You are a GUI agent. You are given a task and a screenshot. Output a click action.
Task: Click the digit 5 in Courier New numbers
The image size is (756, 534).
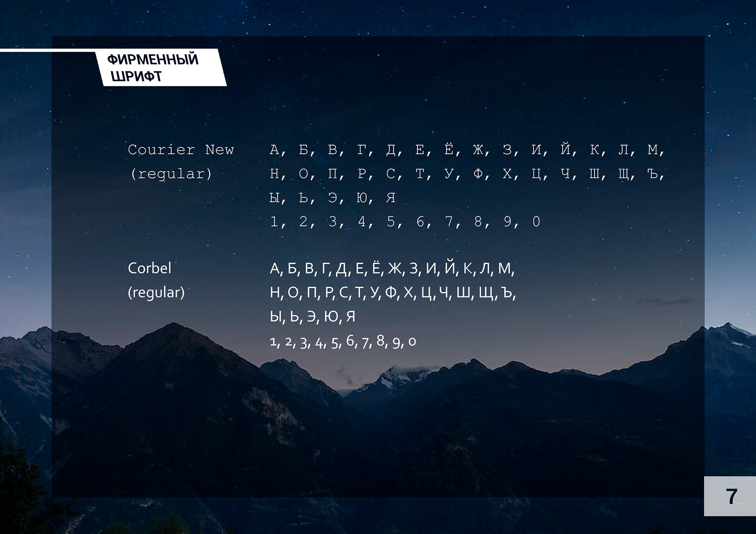pyautogui.click(x=391, y=222)
